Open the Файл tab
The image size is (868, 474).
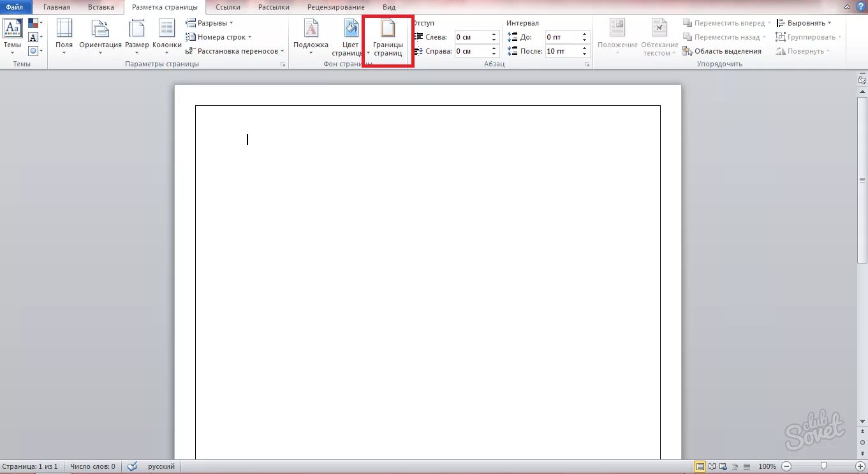pyautogui.click(x=15, y=7)
